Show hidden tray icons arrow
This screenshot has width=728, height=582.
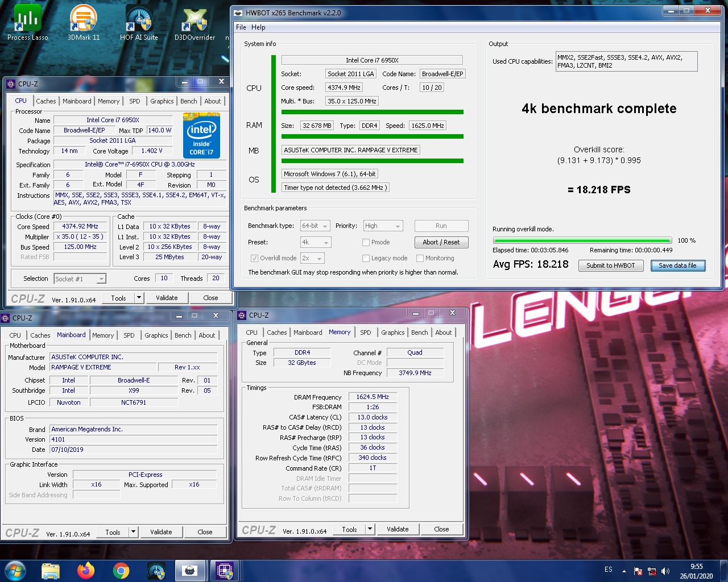624,571
